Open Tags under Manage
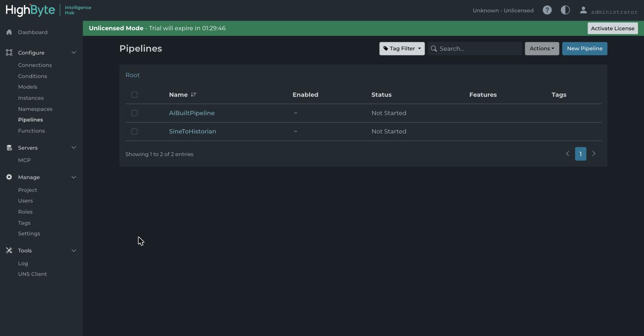Viewport: 644px width, 336px height. click(x=24, y=223)
